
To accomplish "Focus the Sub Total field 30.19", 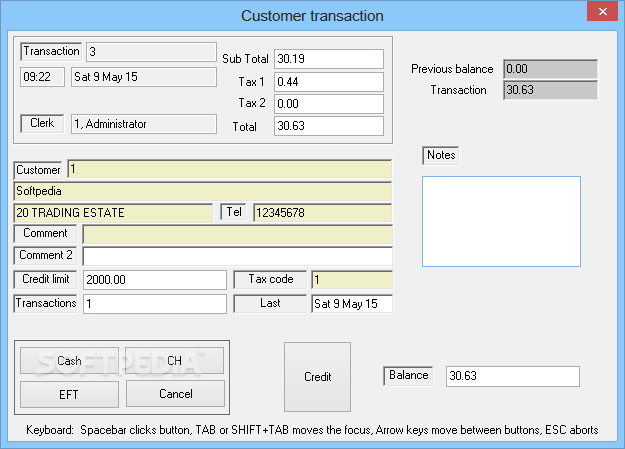I will (329, 59).
